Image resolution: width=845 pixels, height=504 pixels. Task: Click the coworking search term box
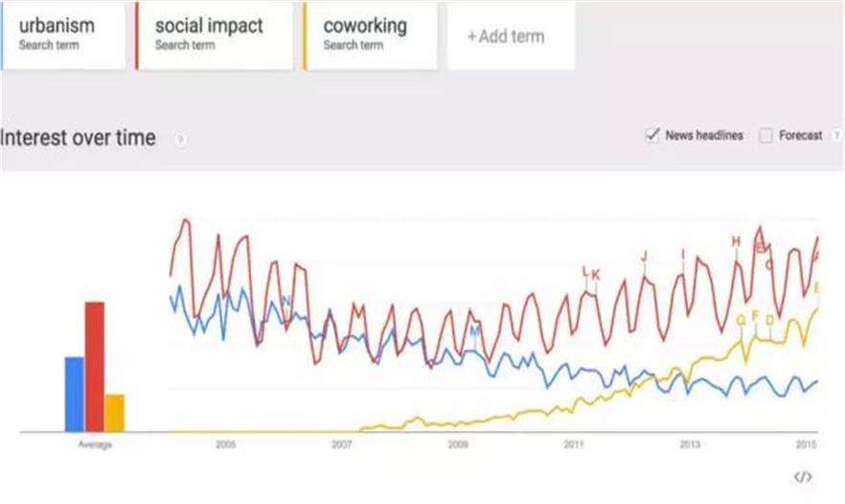coord(370,35)
